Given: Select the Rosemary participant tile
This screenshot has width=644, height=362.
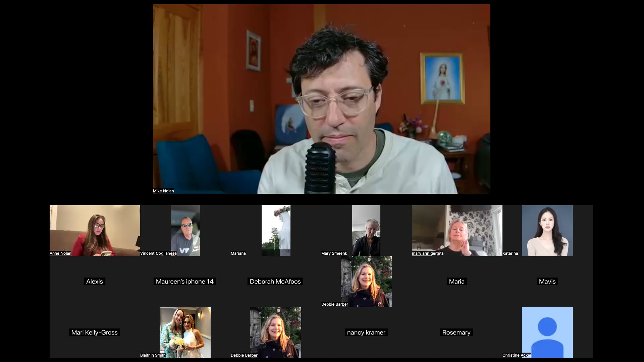Looking at the screenshot, I should [x=456, y=333].
